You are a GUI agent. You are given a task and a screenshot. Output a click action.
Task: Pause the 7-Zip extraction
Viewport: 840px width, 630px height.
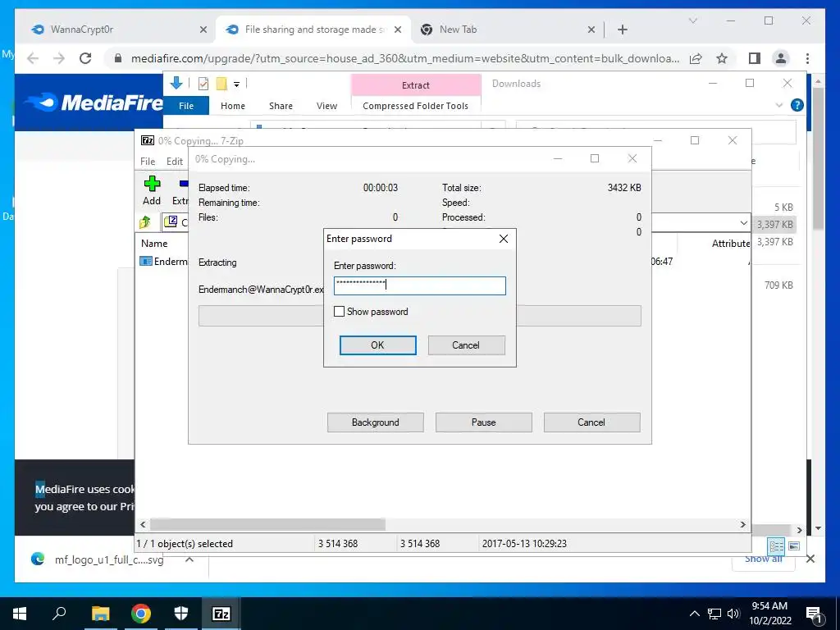point(483,422)
